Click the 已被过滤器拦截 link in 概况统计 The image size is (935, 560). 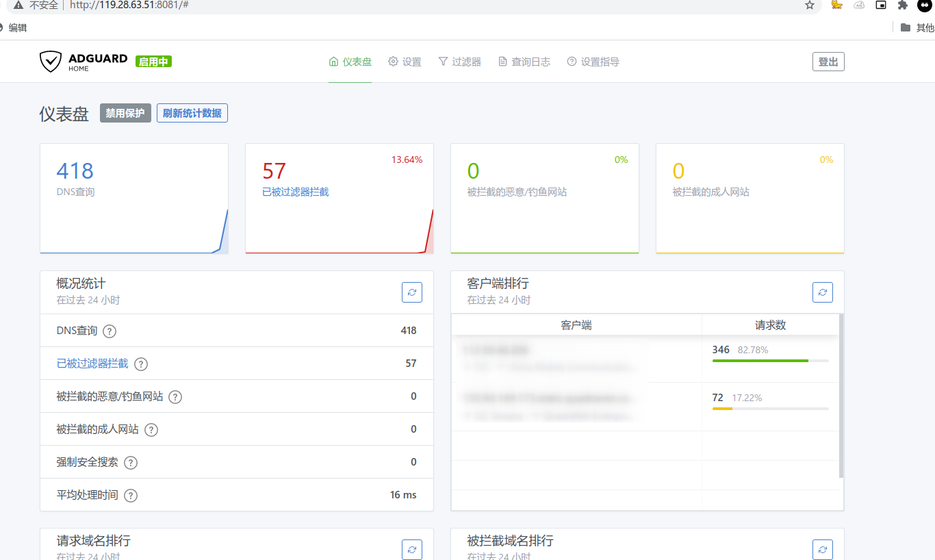pyautogui.click(x=92, y=364)
